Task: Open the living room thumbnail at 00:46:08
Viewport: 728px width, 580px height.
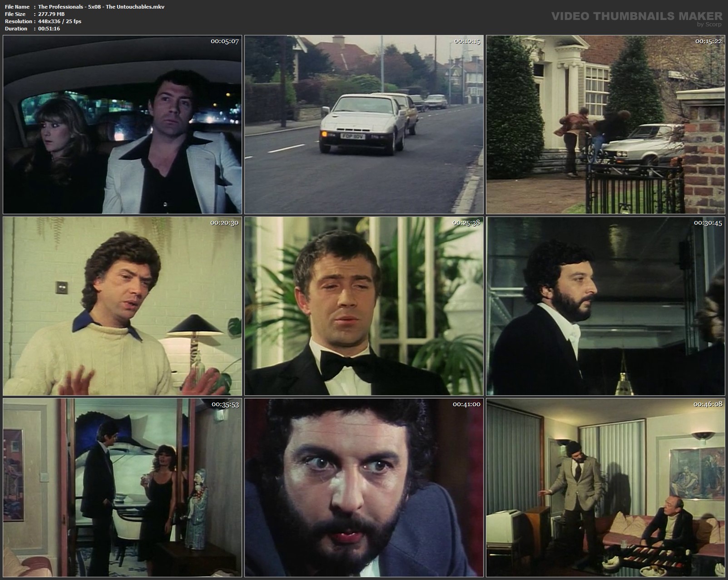Action: (x=605, y=487)
